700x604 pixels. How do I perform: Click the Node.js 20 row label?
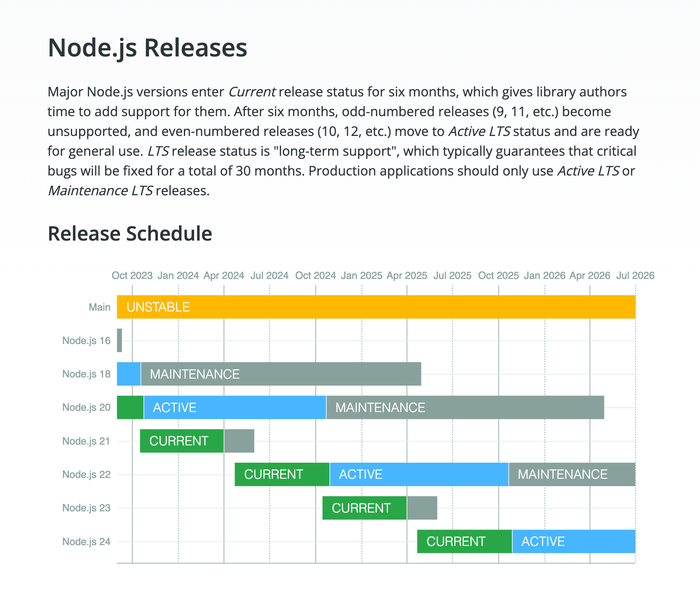click(x=87, y=407)
